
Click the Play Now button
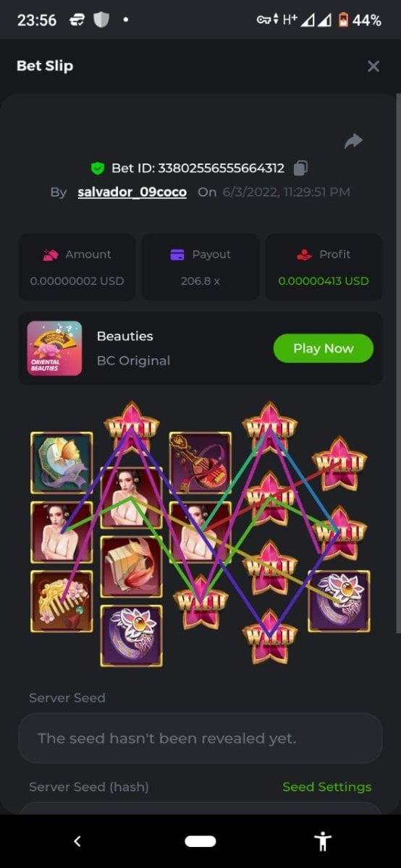324,348
